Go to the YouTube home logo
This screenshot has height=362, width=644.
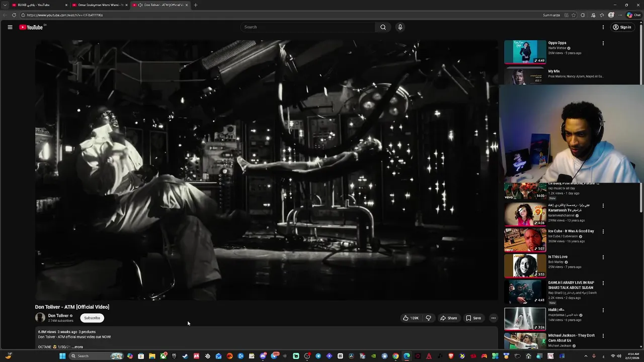pyautogui.click(x=32, y=27)
